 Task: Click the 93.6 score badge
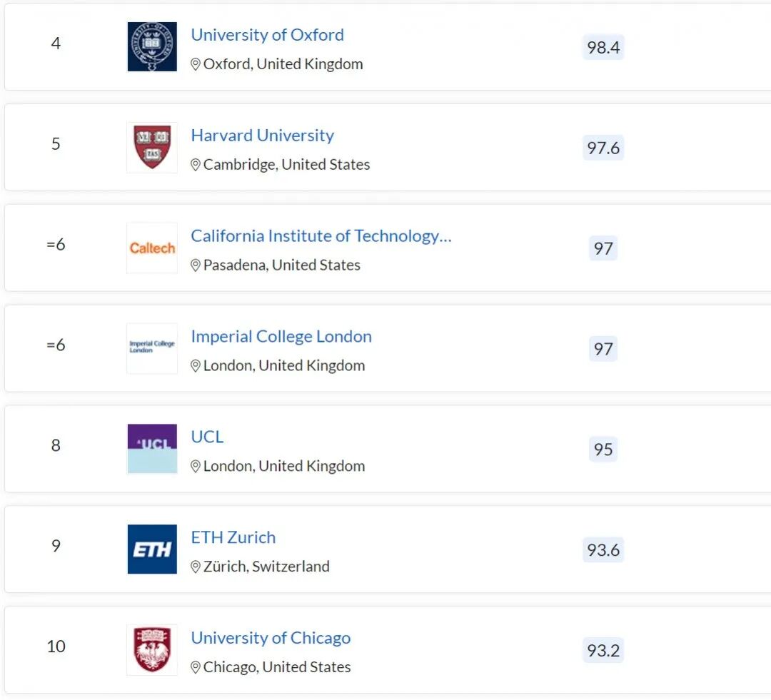tap(603, 550)
